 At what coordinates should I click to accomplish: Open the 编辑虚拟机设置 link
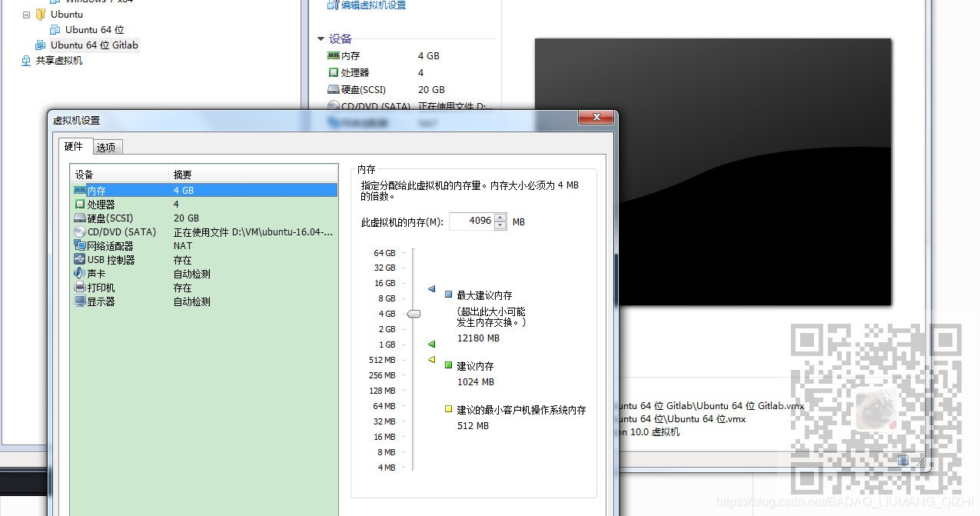click(374, 5)
